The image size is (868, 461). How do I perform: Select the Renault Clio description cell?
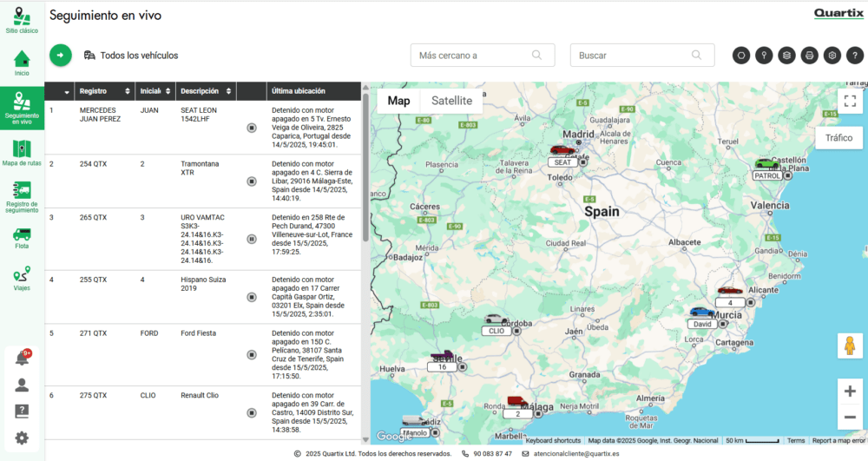[x=200, y=396]
